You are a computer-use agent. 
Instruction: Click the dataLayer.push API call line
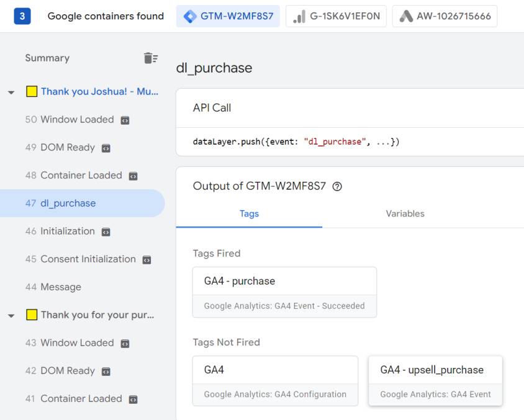tap(296, 141)
